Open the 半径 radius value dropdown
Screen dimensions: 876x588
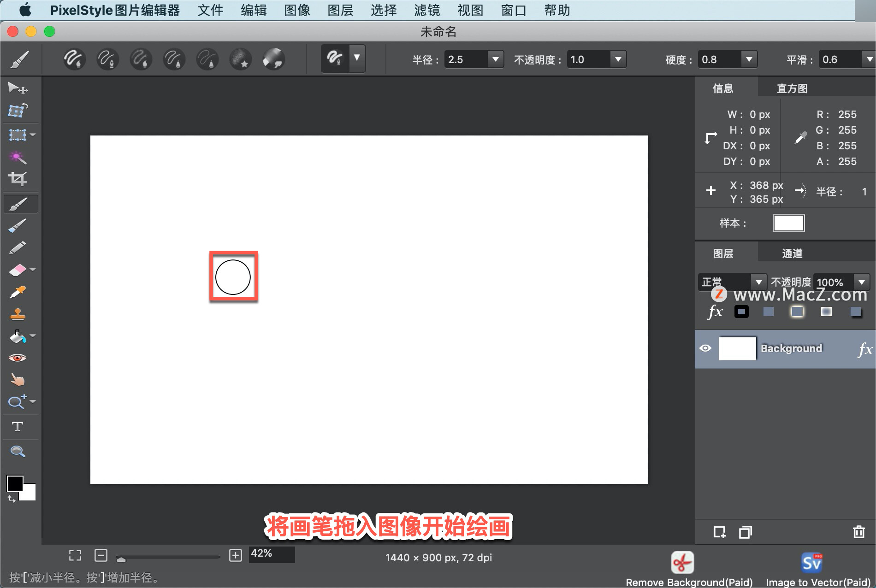pyautogui.click(x=495, y=59)
